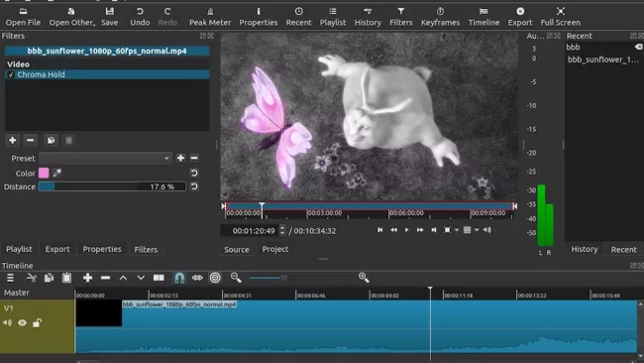
Task: Adjust the Distance slider at 17.6 %
Action: coord(112,186)
